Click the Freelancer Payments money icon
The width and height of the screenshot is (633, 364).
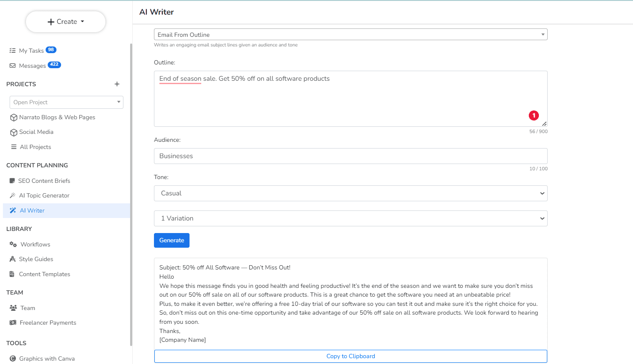pos(13,323)
